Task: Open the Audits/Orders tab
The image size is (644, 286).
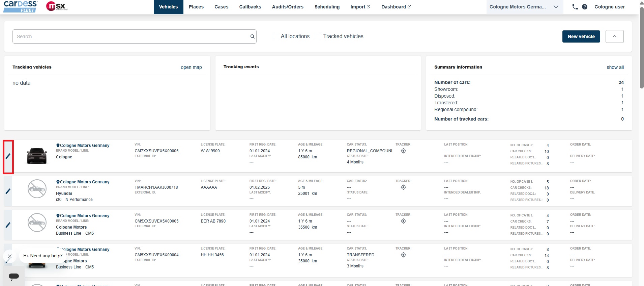Action: [288, 7]
